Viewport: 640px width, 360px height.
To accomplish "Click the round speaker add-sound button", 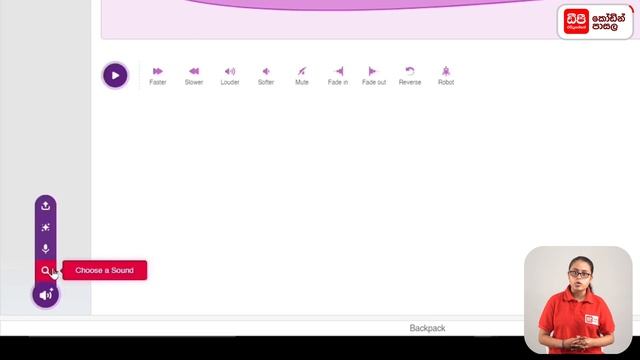I will coord(46,295).
